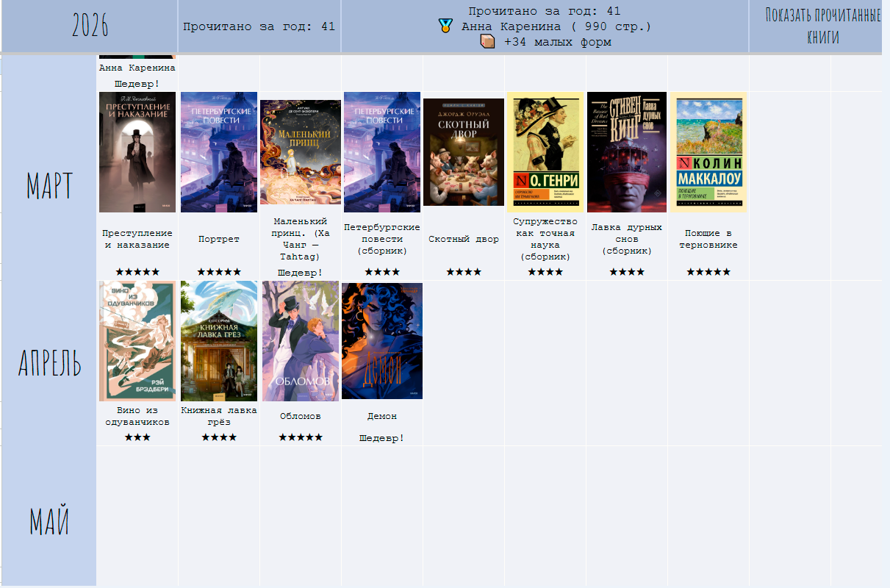Open the 'Преступление и наказание' book cover
Screen dimensions: 890x588
tap(137, 152)
